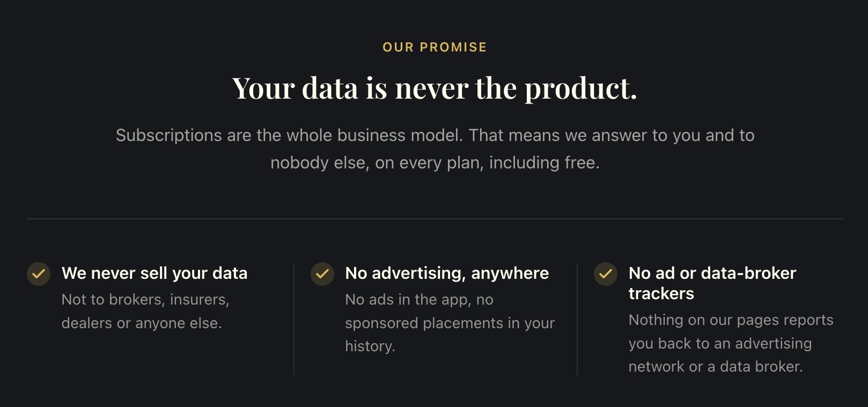The width and height of the screenshot is (868, 407).
Task: Select the 'OUR PROMISE' label
Action: point(435,47)
